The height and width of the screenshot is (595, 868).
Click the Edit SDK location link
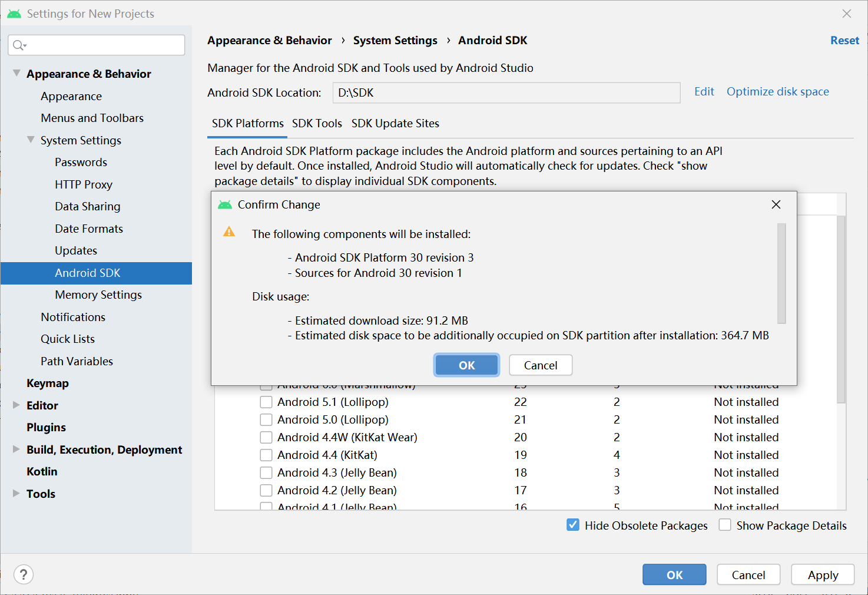coord(704,92)
